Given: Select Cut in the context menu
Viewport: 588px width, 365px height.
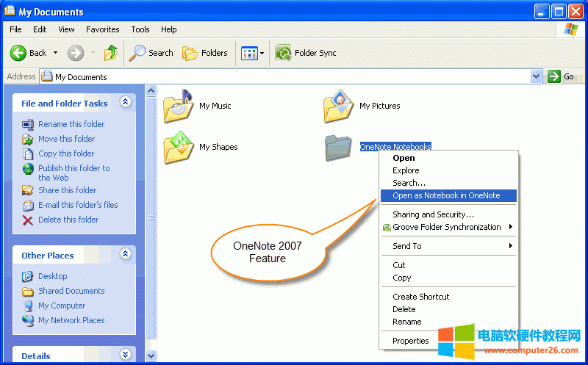Looking at the screenshot, I should click(x=448, y=265).
